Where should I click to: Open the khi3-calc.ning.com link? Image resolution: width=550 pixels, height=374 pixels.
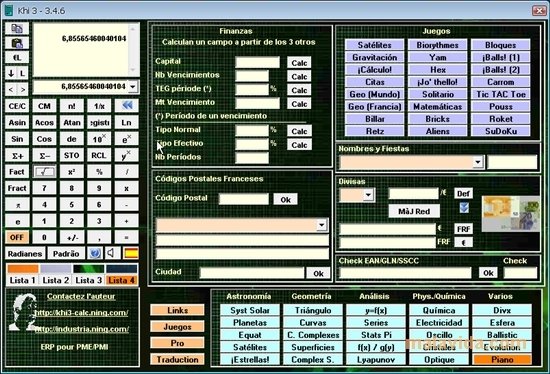pyautogui.click(x=81, y=313)
